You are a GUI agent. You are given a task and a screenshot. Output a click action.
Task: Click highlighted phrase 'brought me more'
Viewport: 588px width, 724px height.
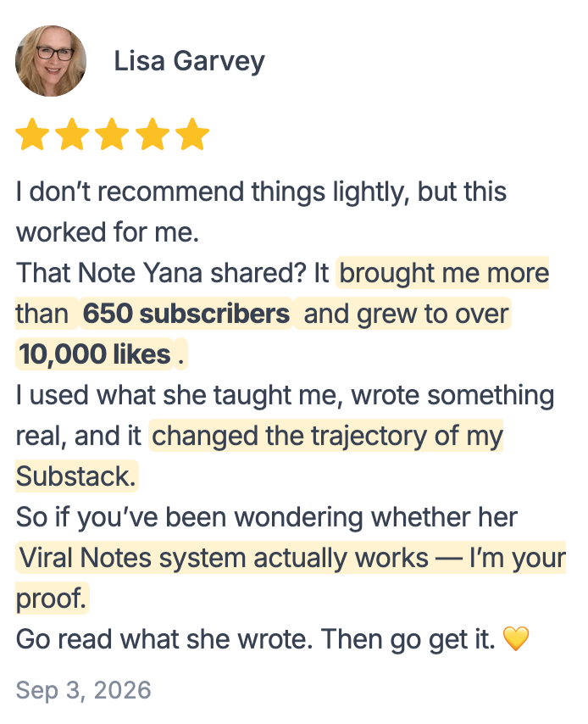tap(444, 272)
